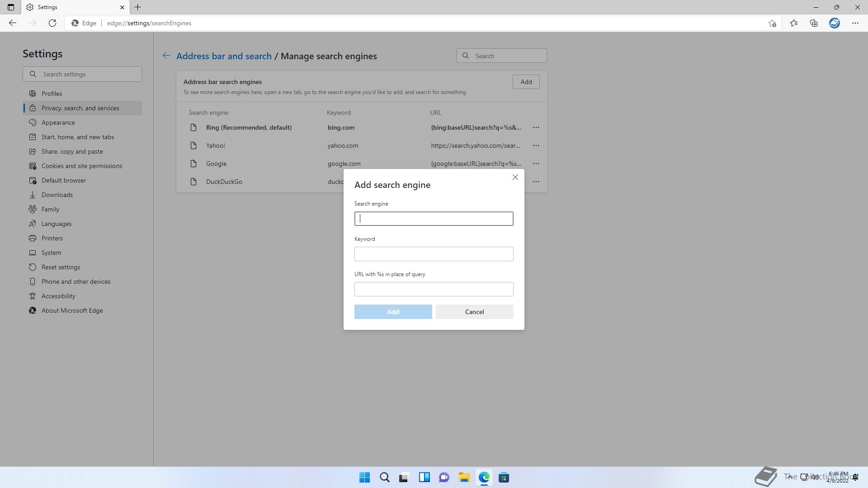Open Appearance settings
This screenshot has width=868, height=488.
coord(82,122)
